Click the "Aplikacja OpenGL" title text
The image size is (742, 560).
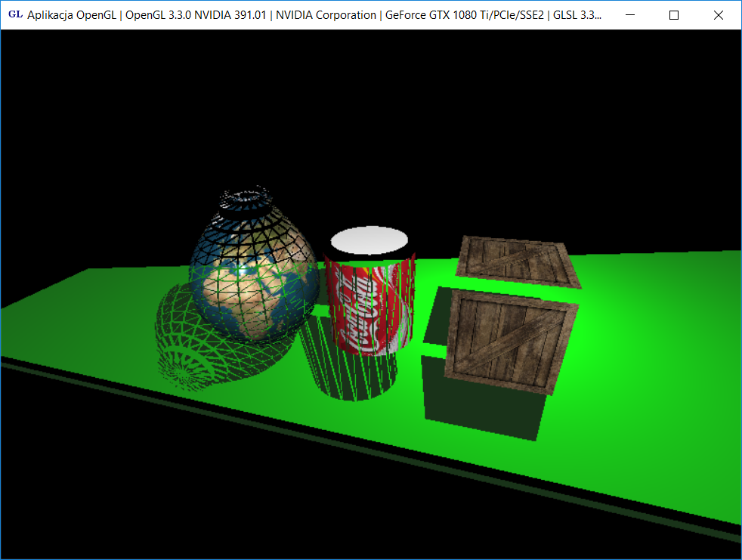[71, 15]
